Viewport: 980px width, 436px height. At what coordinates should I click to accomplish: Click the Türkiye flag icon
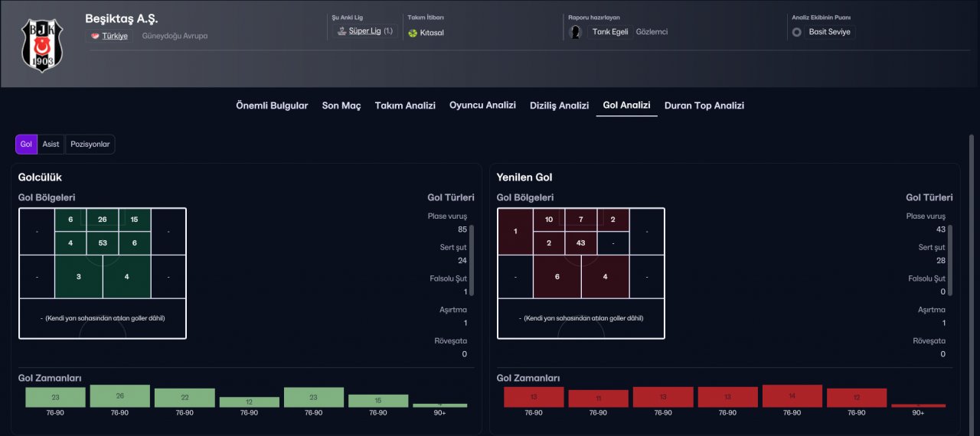pyautogui.click(x=95, y=36)
